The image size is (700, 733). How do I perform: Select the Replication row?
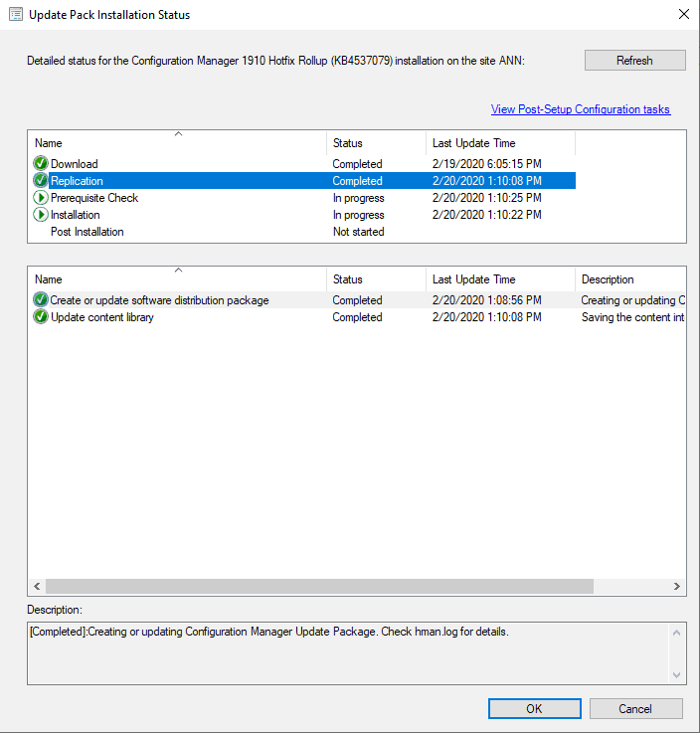click(x=303, y=180)
